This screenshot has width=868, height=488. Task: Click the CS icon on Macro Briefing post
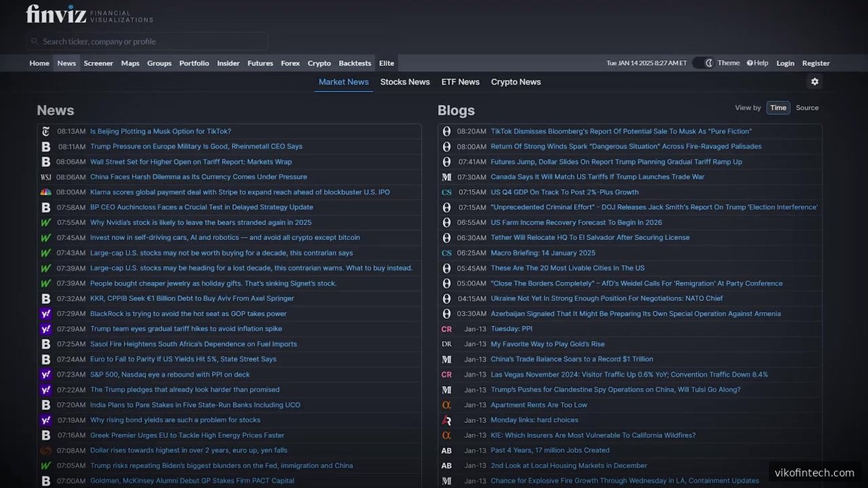click(x=447, y=252)
